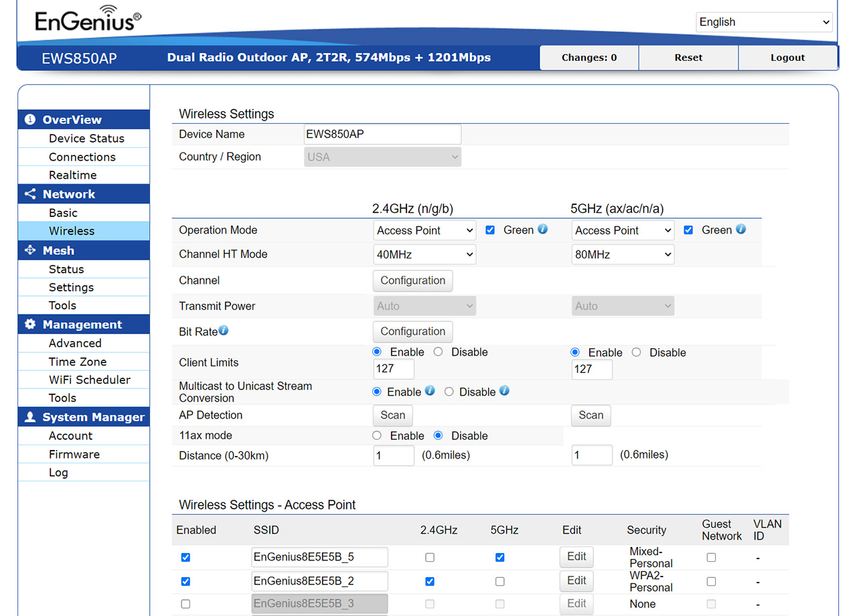The image size is (857, 616).
Task: Click the Bit Rate info icon
Action: click(224, 330)
